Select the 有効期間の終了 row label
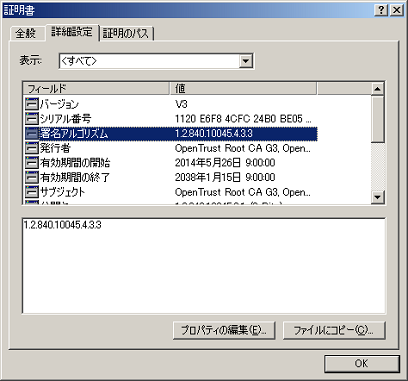Viewport: 408px width, 381px height. click(75, 178)
